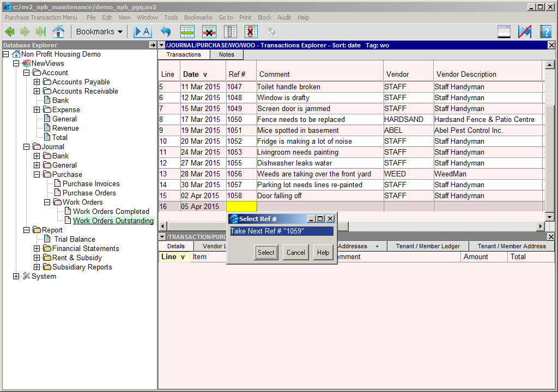Image resolution: width=558 pixels, height=392 pixels.
Task: Click Cancel in the Select Ref # dialog
Action: [x=295, y=253]
